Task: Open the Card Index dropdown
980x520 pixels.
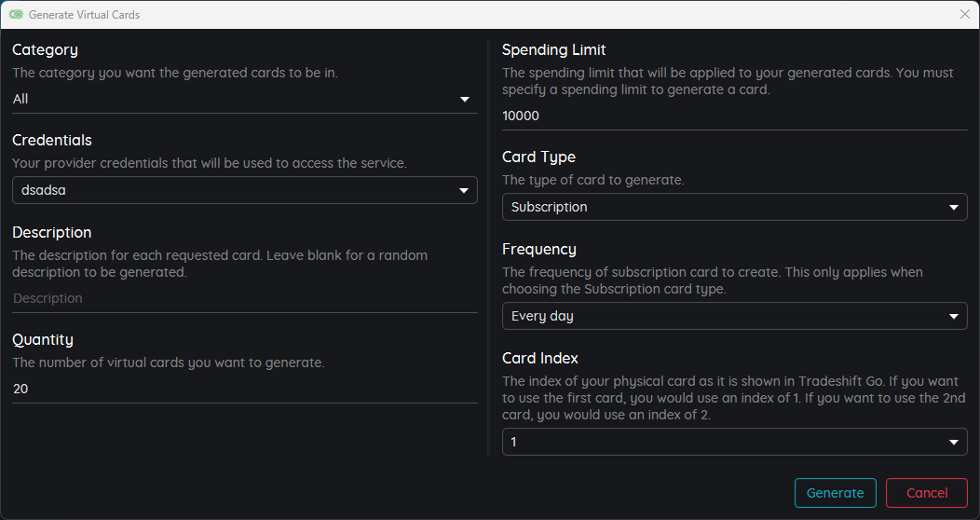Action: [x=734, y=442]
